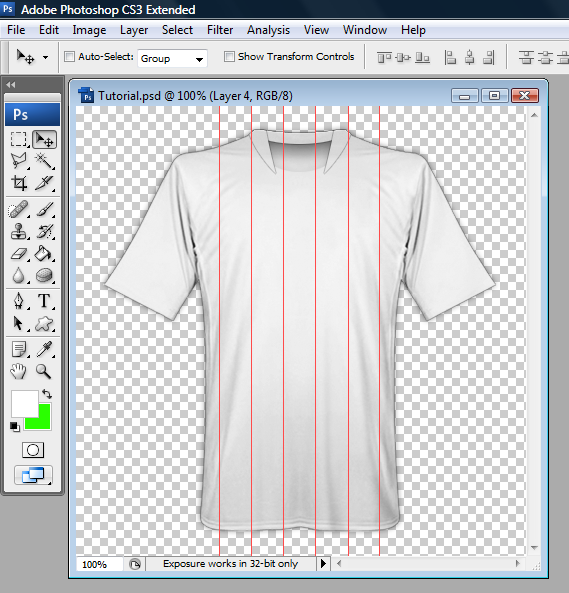Select the Crop tool
The height and width of the screenshot is (593, 569).
19,183
